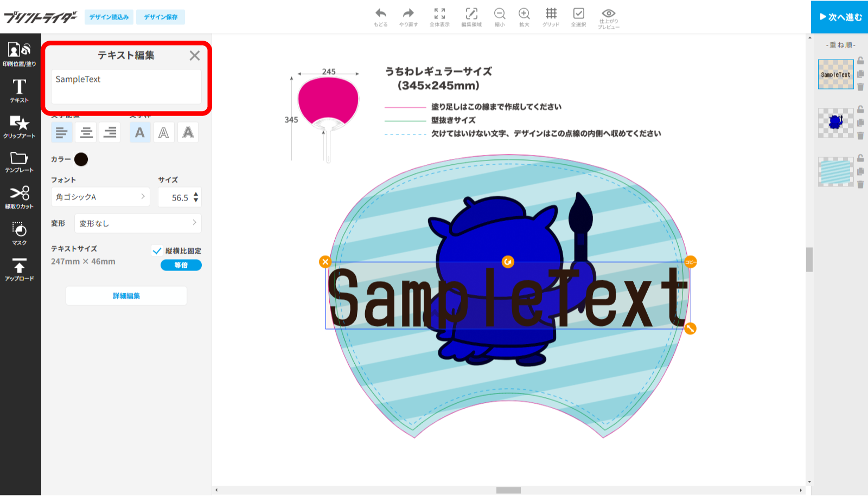Viewport: 868px width, 496px height.
Task: Fit canvas with 全体表示 icon
Action: coord(439,17)
